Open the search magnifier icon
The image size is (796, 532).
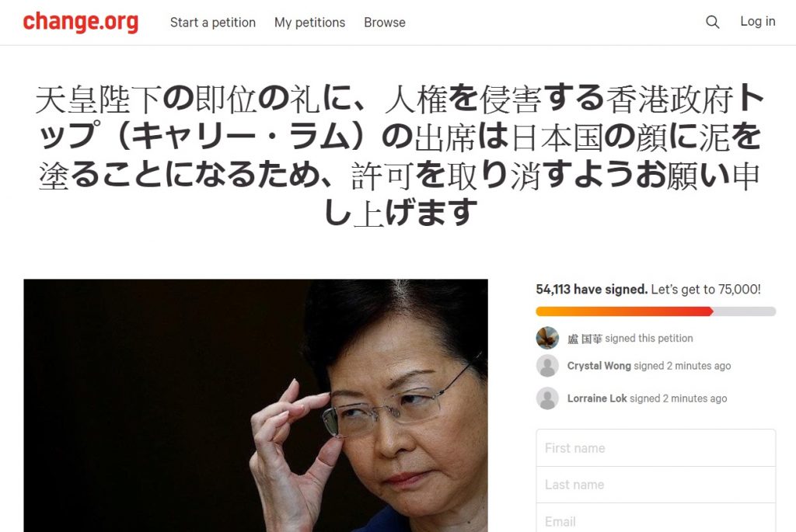click(x=713, y=22)
